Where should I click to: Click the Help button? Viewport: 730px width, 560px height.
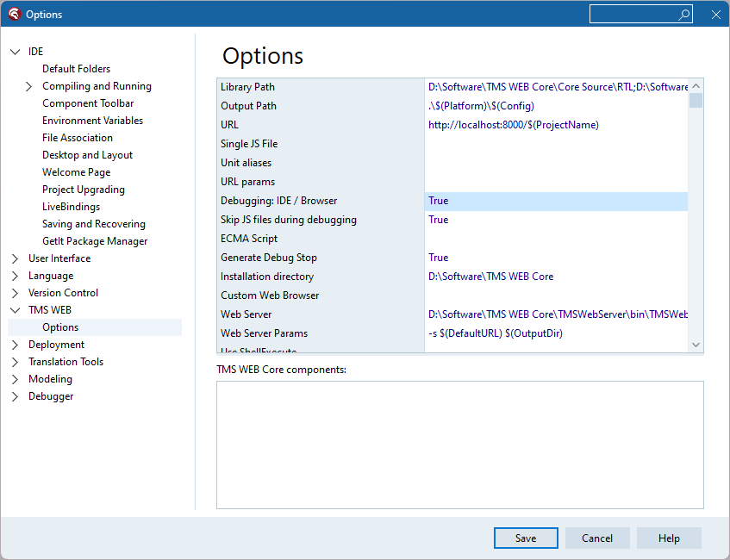click(x=669, y=538)
